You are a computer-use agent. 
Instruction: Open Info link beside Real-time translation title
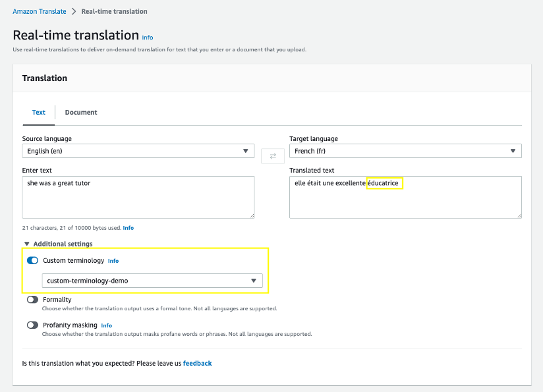coord(148,38)
